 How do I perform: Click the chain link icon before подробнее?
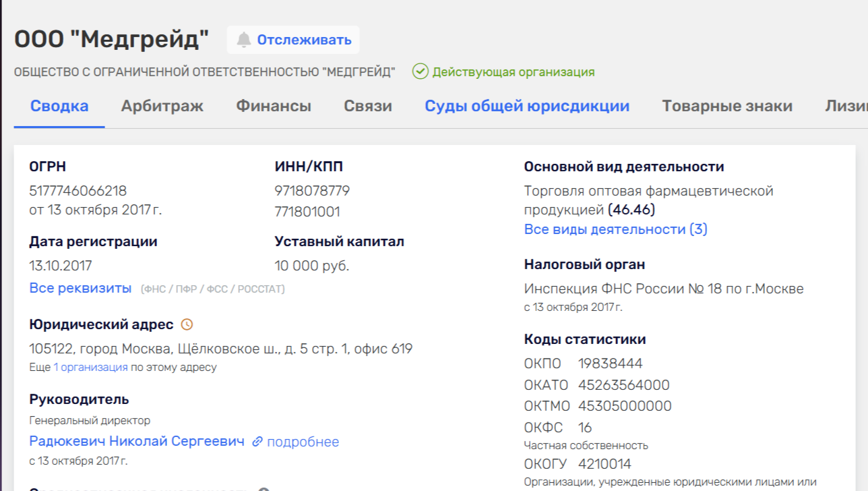tap(257, 442)
